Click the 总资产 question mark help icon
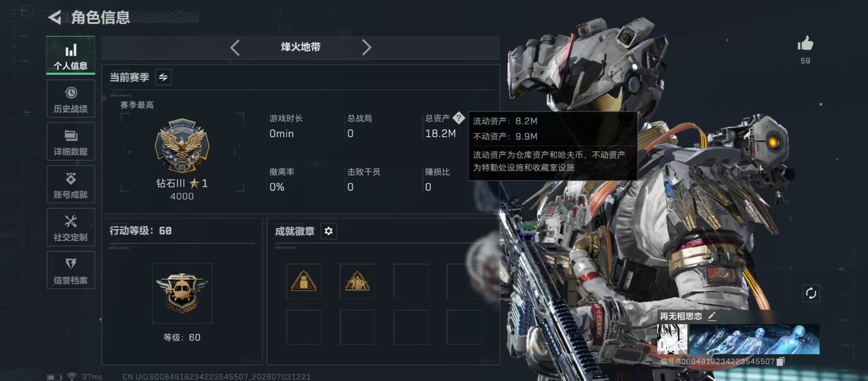868x381 pixels. 458,118
